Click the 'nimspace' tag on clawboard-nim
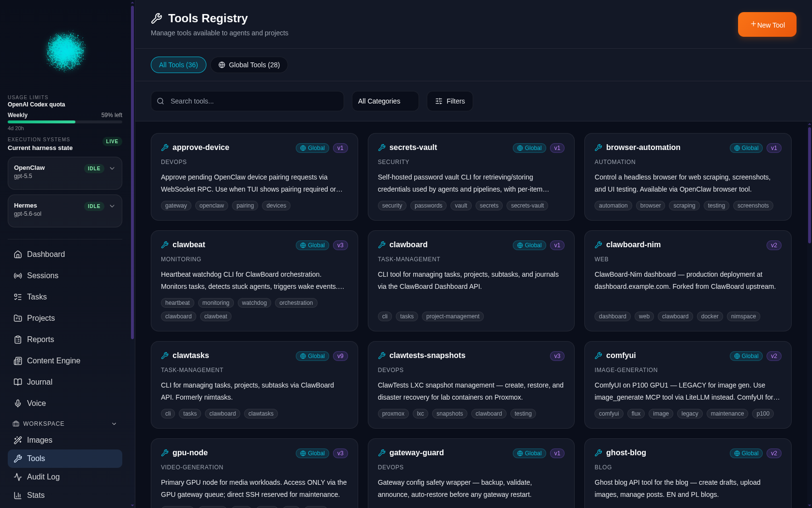This screenshot has width=812, height=508. pos(743,316)
